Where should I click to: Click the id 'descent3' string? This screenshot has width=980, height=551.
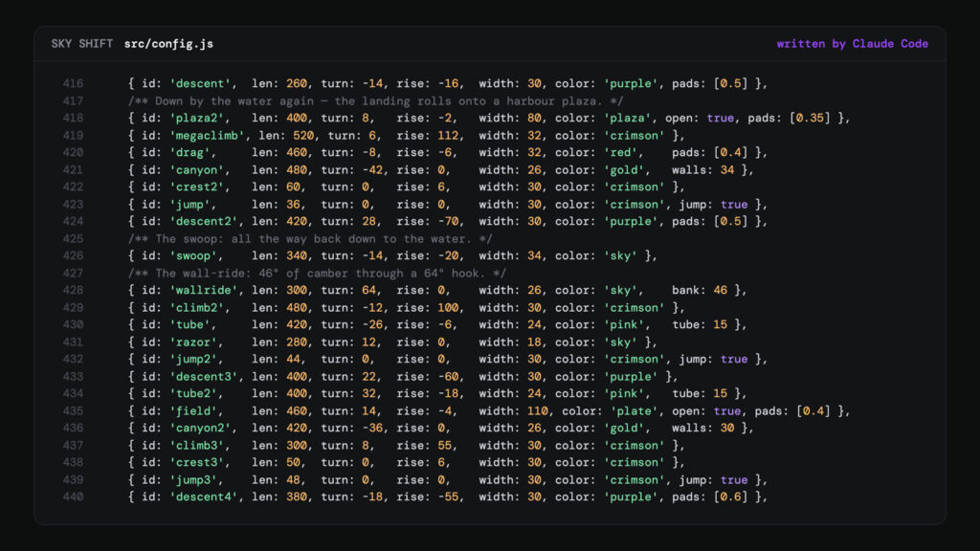pos(203,377)
